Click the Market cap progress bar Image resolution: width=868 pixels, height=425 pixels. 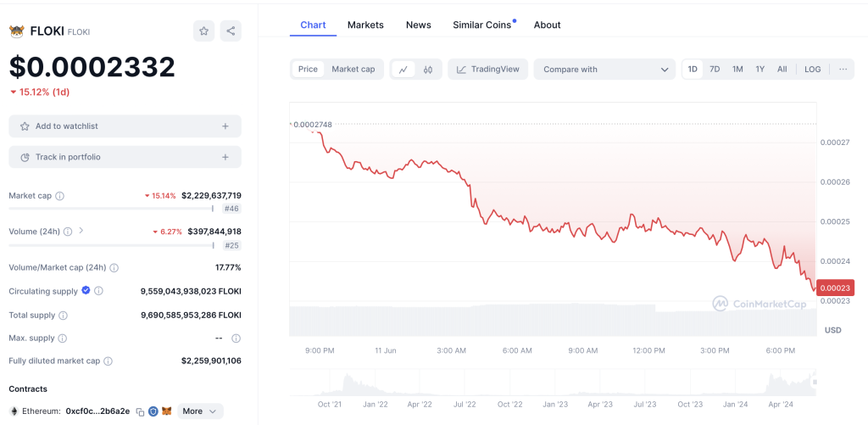tap(111, 209)
